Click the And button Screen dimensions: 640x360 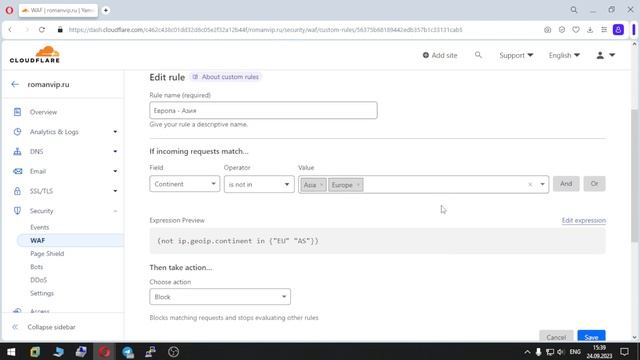click(566, 184)
